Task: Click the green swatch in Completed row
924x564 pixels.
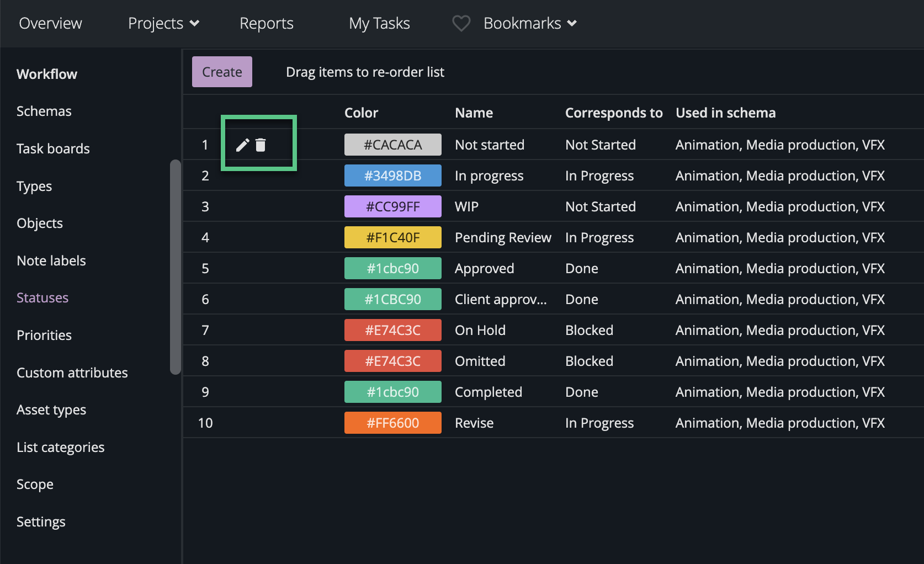Action: coord(393,392)
